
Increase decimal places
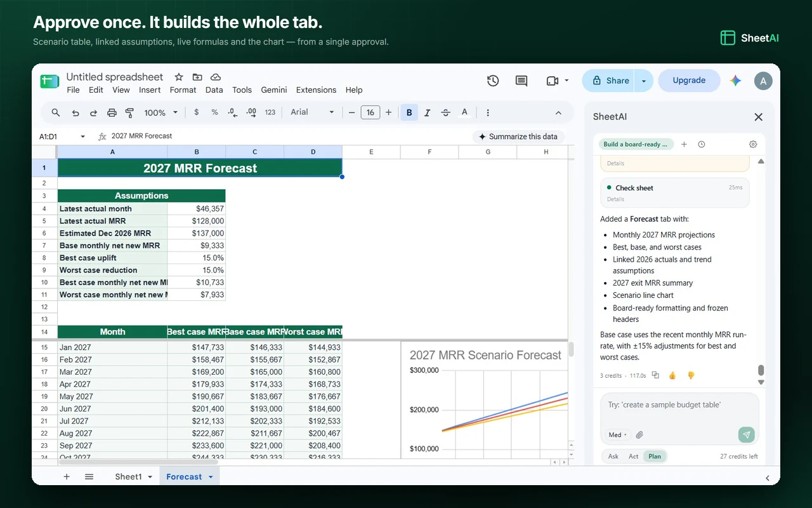point(251,112)
